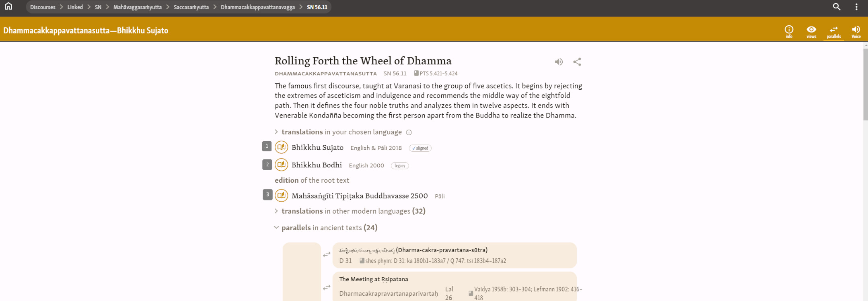Open the info panel icon
Image resolution: width=868 pixels, height=301 pixels.
(789, 31)
